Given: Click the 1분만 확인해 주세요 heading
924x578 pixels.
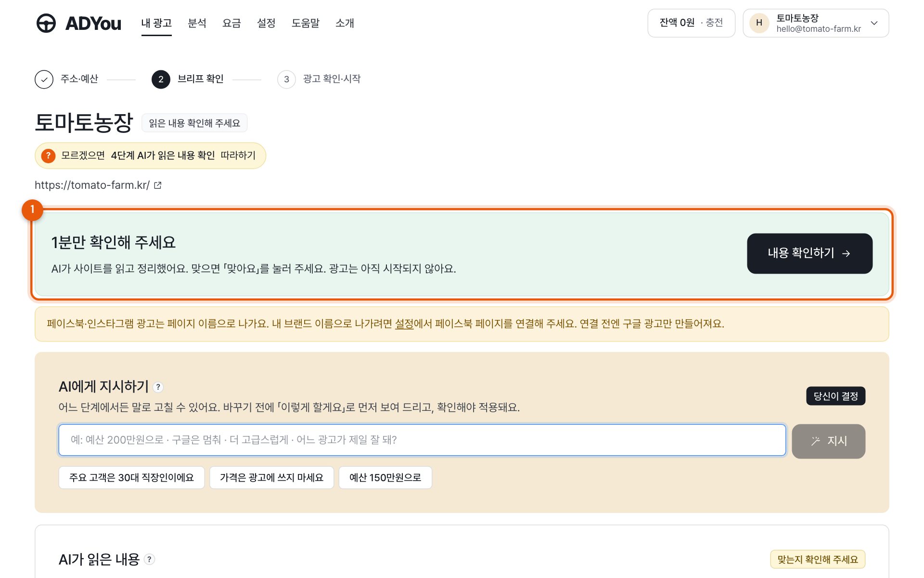Looking at the screenshot, I should point(114,242).
